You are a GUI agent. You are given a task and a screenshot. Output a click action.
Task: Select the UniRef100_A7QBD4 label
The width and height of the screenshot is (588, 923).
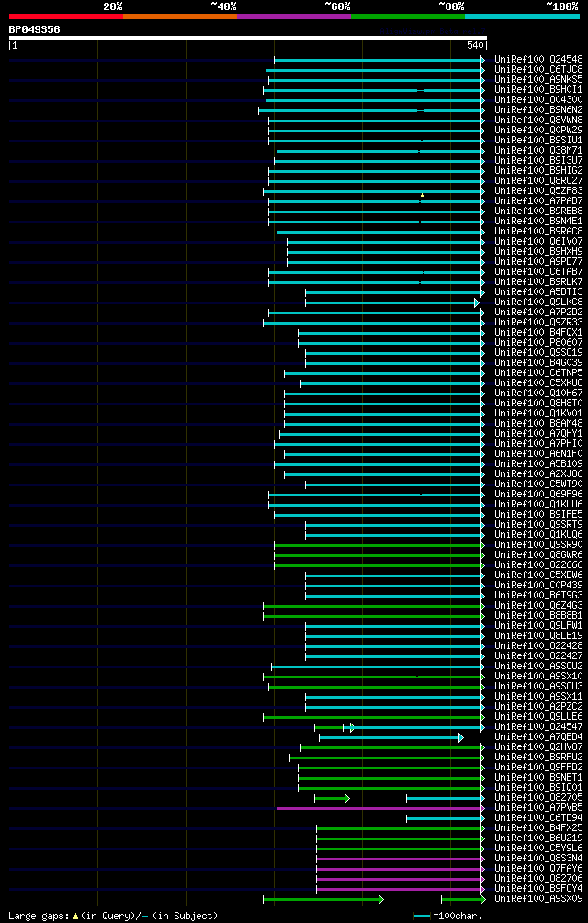tap(538, 737)
